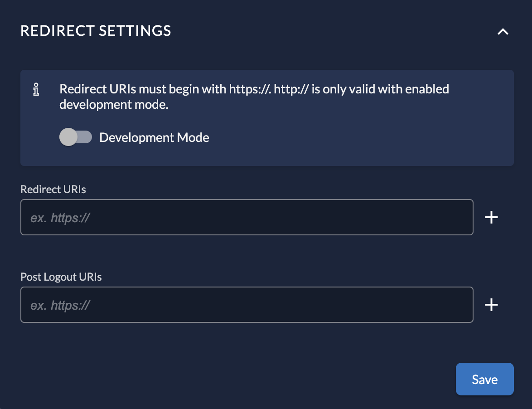Click the round knob of Development Mode toggle
532x409 pixels.
68,137
